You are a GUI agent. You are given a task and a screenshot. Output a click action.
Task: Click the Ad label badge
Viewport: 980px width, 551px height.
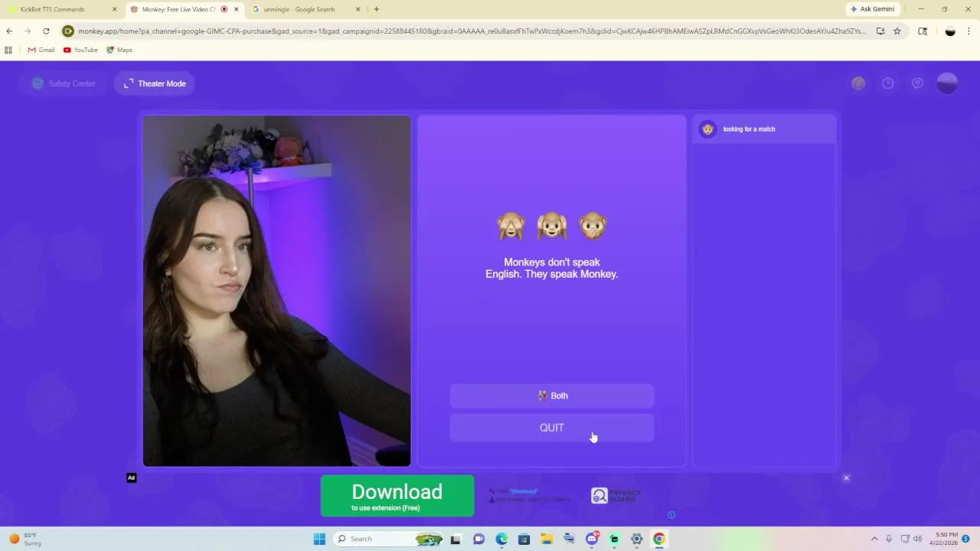(x=132, y=478)
